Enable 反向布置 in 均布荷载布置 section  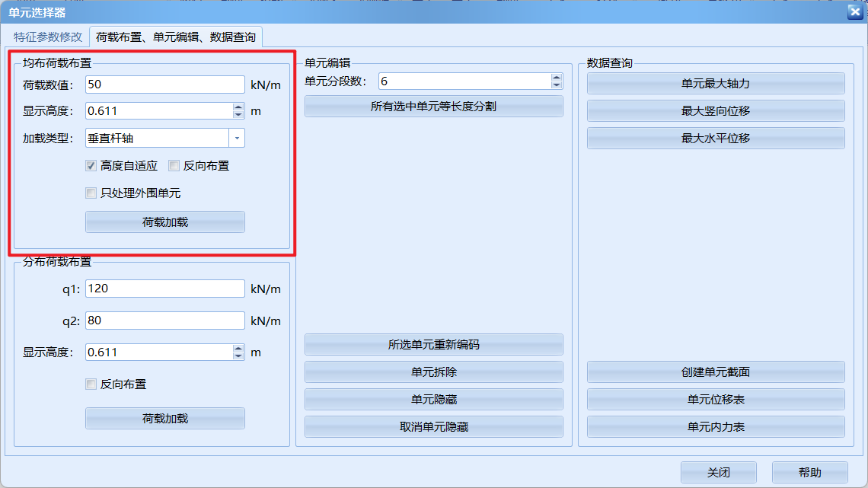pos(174,165)
